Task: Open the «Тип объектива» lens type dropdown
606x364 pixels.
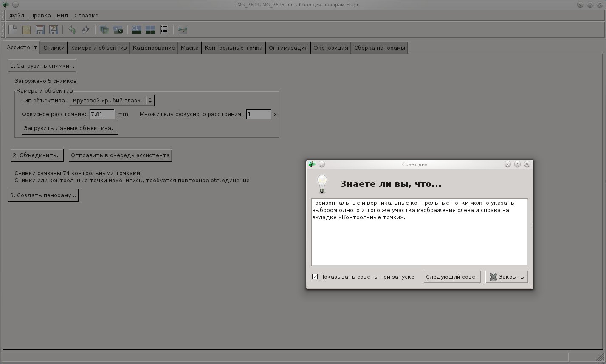Action: click(112, 100)
